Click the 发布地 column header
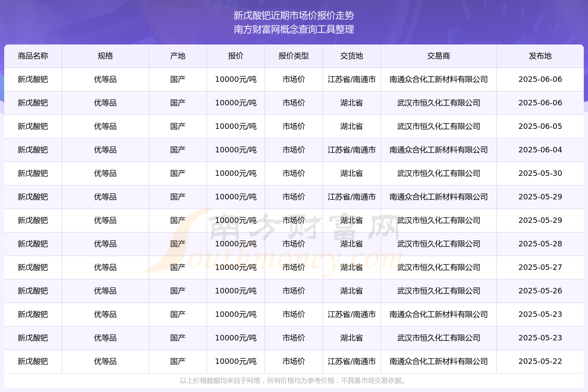The height and width of the screenshot is (392, 588). tap(540, 56)
